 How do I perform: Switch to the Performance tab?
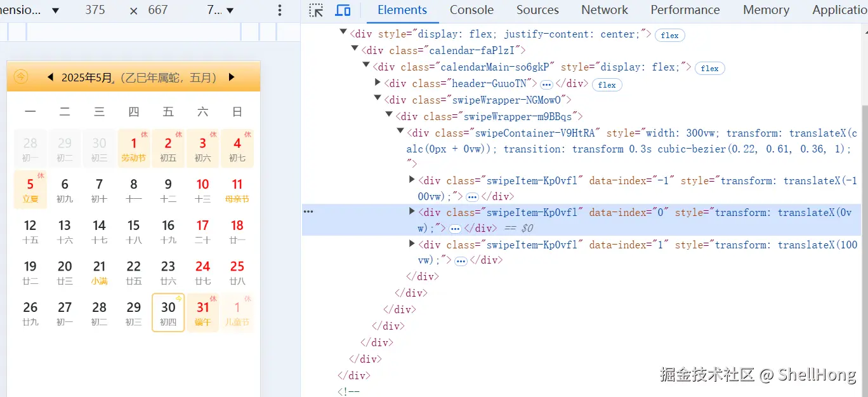coord(685,10)
